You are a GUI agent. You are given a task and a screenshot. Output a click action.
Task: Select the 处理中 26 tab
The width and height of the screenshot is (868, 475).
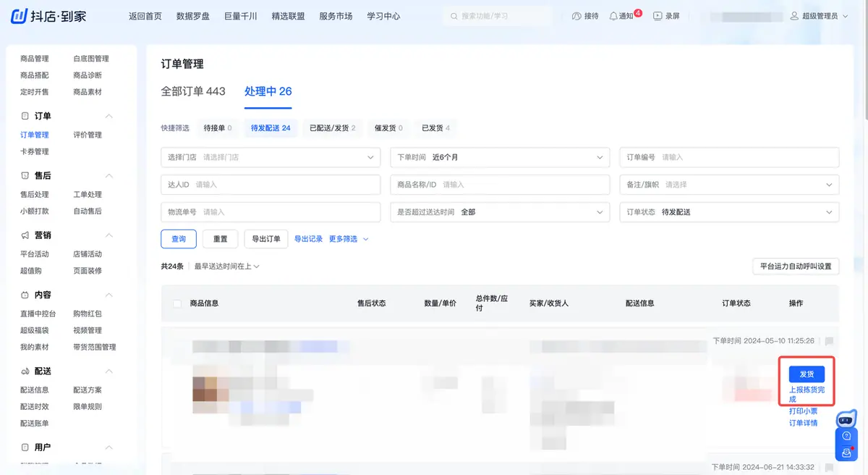point(268,91)
